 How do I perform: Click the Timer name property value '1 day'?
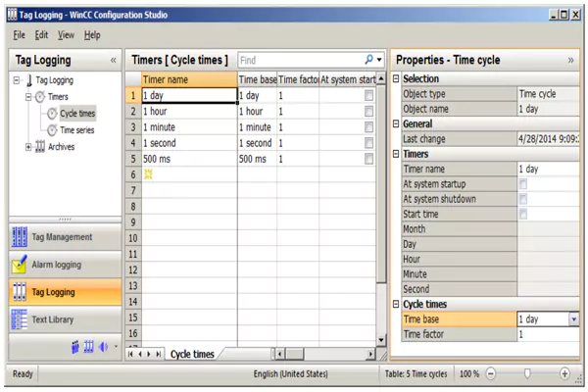[x=548, y=169]
